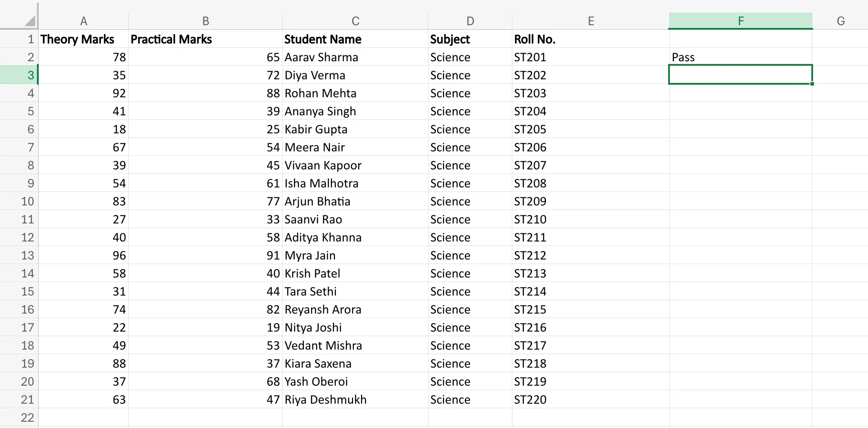Click the fill handle of cell F3
This screenshot has width=868, height=428.
812,84
